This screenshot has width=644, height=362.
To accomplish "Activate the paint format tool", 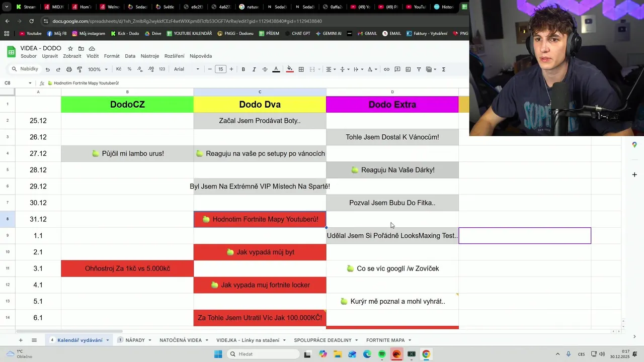I will coord(79,69).
